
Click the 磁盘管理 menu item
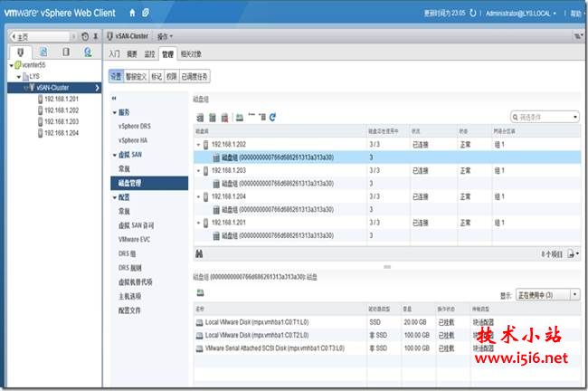[149, 183]
